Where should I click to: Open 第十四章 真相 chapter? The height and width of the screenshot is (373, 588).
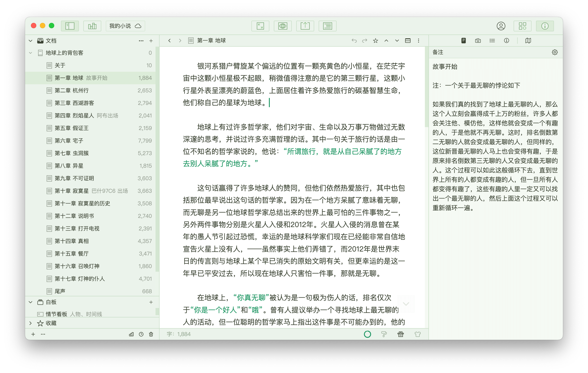coord(90,241)
